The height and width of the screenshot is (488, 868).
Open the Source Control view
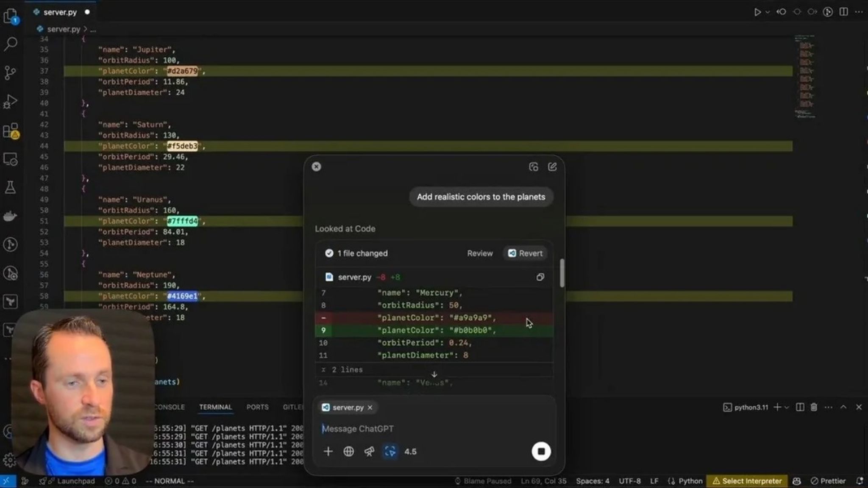coord(10,72)
